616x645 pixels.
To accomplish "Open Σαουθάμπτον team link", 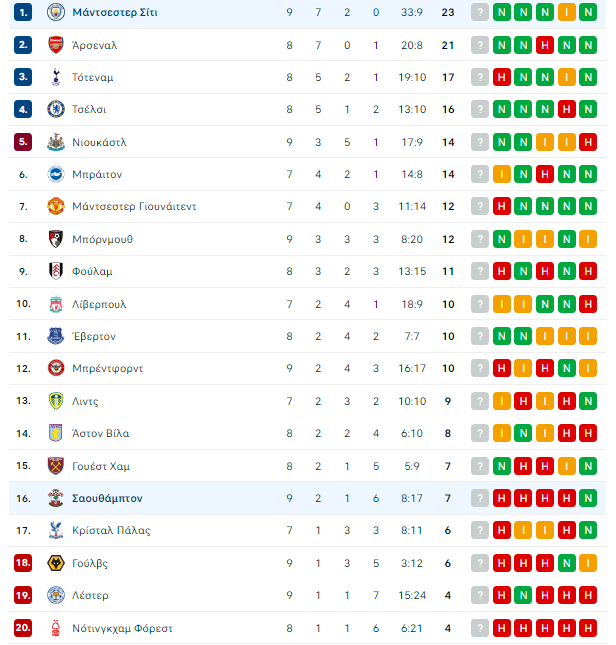I will (107, 499).
